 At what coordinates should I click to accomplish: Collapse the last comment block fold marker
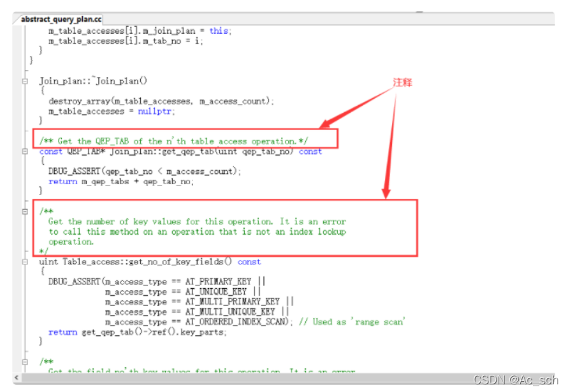[25, 361]
